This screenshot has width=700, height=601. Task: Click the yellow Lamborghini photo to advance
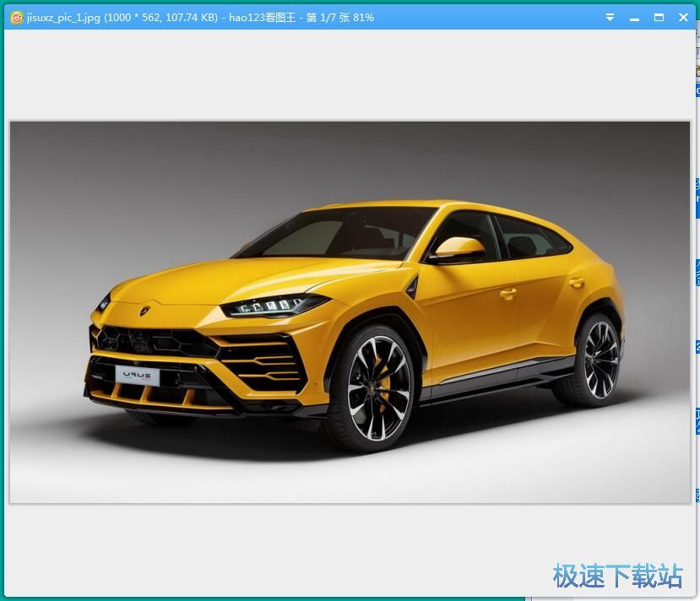[x=349, y=310]
